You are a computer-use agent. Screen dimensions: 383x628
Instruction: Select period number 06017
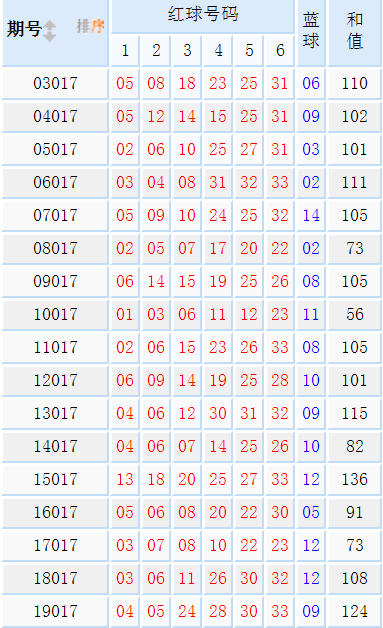(x=55, y=183)
